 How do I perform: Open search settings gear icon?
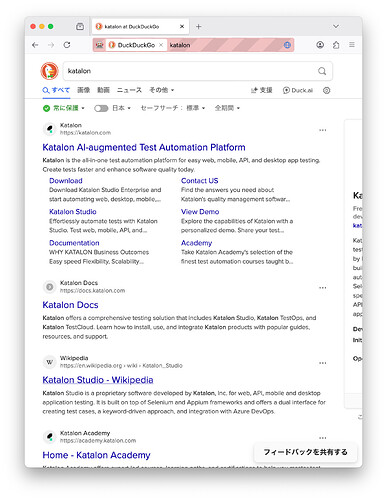coord(327,90)
